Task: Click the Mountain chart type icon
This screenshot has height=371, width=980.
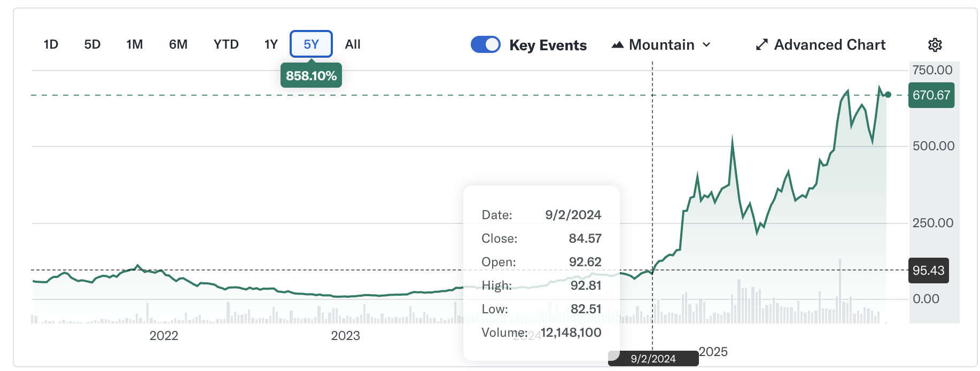Action: coord(618,45)
